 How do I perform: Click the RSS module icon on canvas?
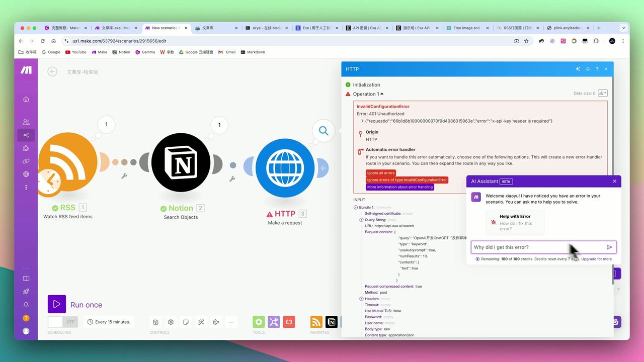coord(68,162)
